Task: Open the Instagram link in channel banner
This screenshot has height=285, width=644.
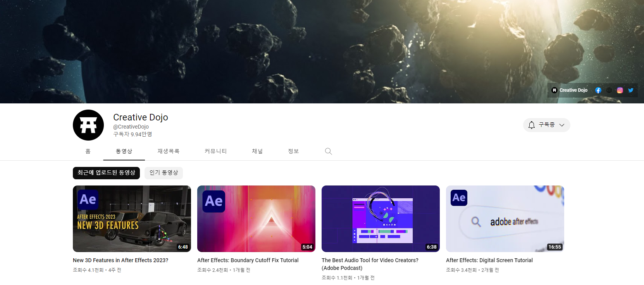Action: tap(620, 90)
